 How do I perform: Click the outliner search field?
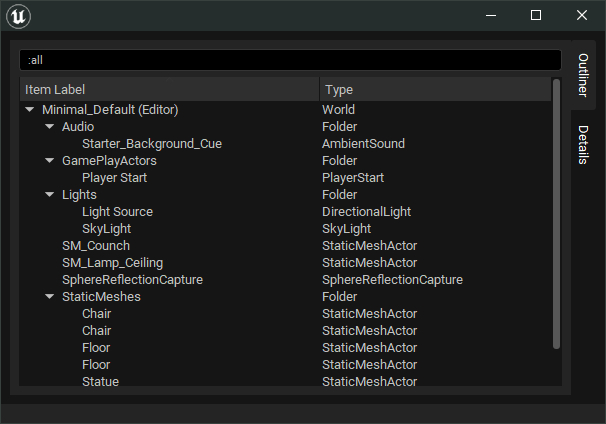coord(290,61)
